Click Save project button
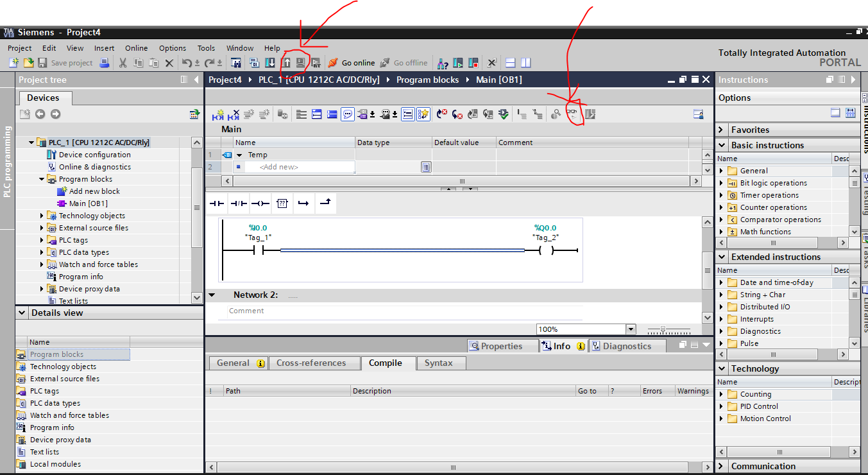Screen dimensions: 868x475 tap(65, 63)
